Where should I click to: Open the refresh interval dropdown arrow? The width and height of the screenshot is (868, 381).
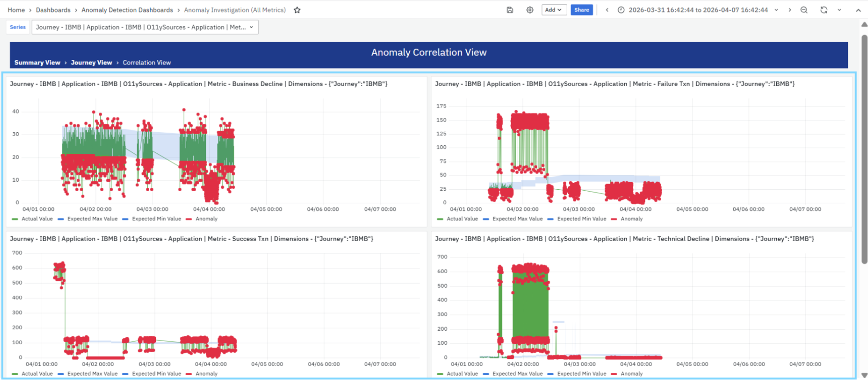[x=839, y=10]
